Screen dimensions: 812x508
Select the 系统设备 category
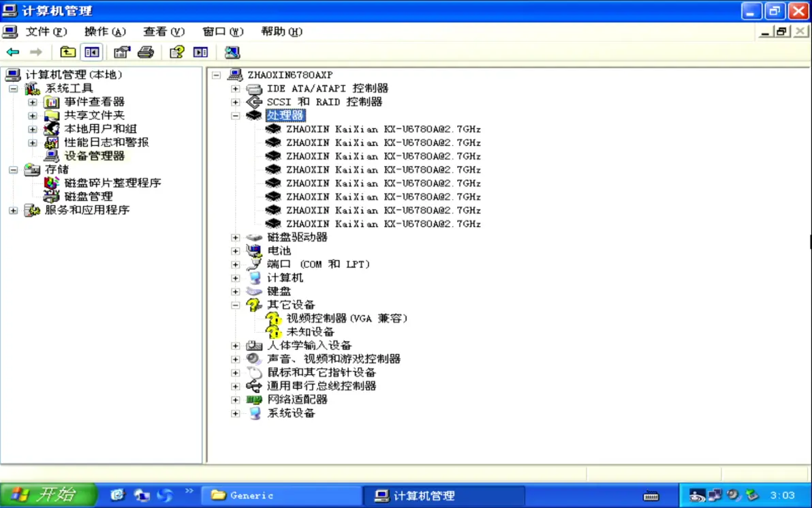click(x=291, y=413)
